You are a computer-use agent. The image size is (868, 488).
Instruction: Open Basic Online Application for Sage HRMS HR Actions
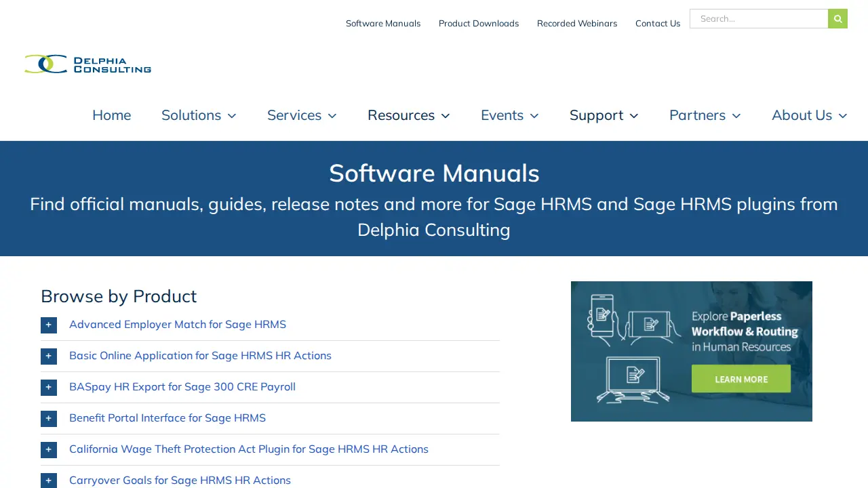(200, 356)
